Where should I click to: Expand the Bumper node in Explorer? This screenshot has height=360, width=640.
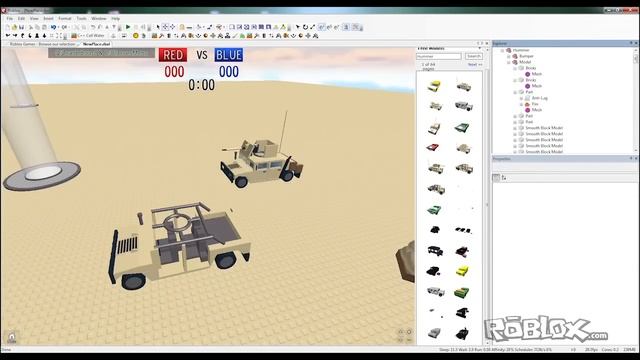[x=509, y=56]
